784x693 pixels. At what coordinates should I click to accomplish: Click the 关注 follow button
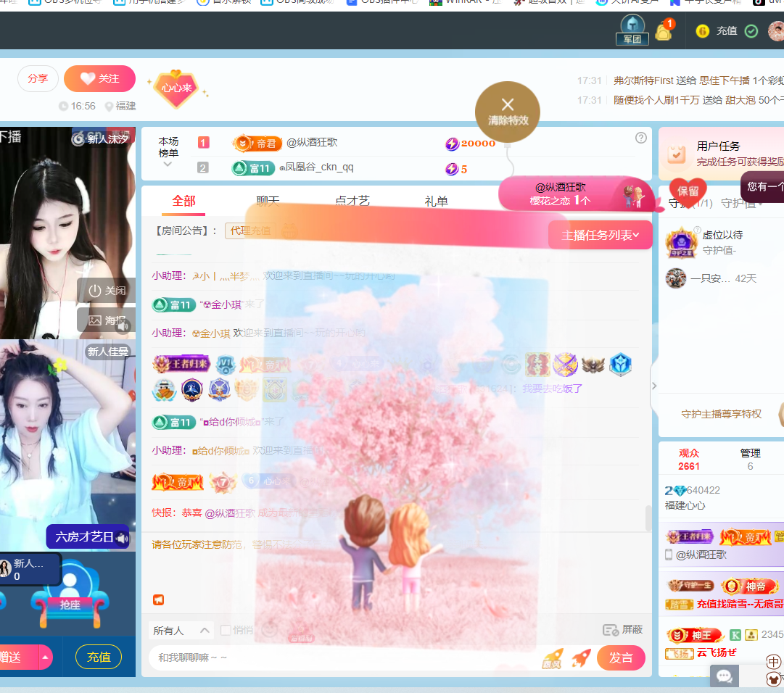tap(100, 78)
